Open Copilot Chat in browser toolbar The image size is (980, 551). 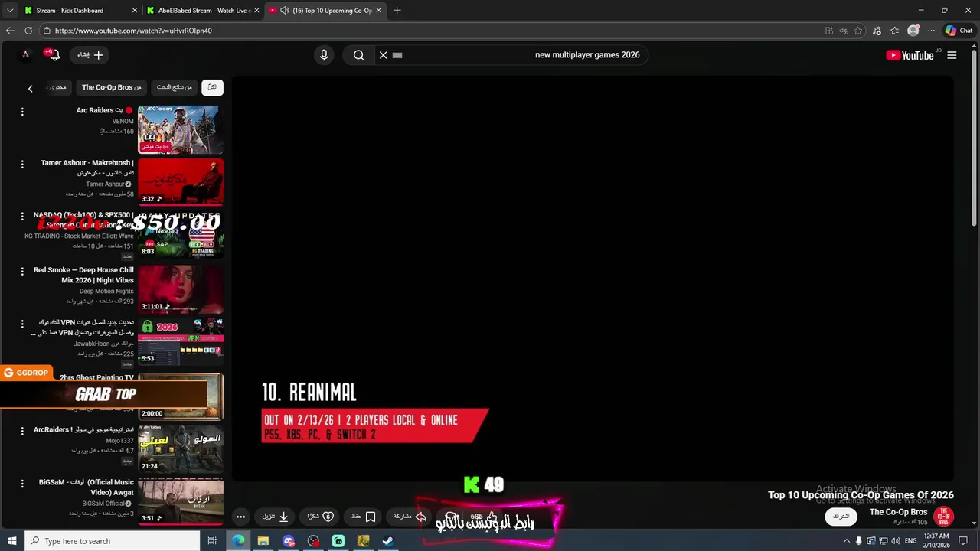tap(959, 31)
